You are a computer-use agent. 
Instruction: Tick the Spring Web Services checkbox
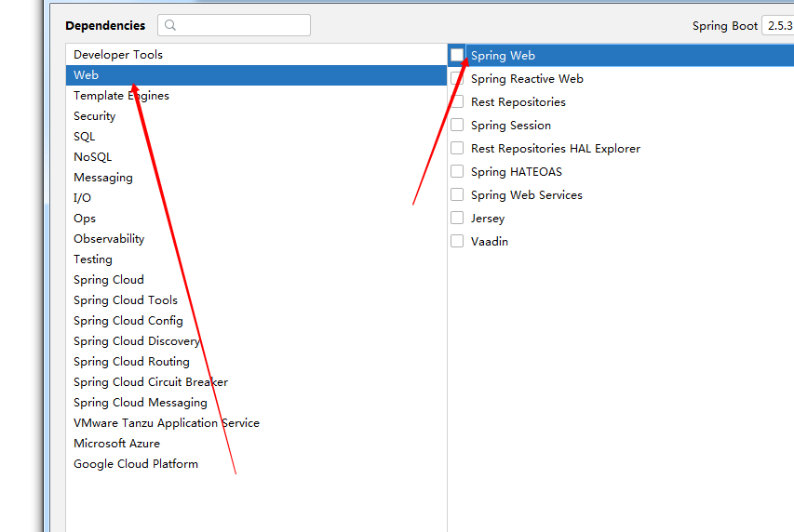pyautogui.click(x=457, y=195)
